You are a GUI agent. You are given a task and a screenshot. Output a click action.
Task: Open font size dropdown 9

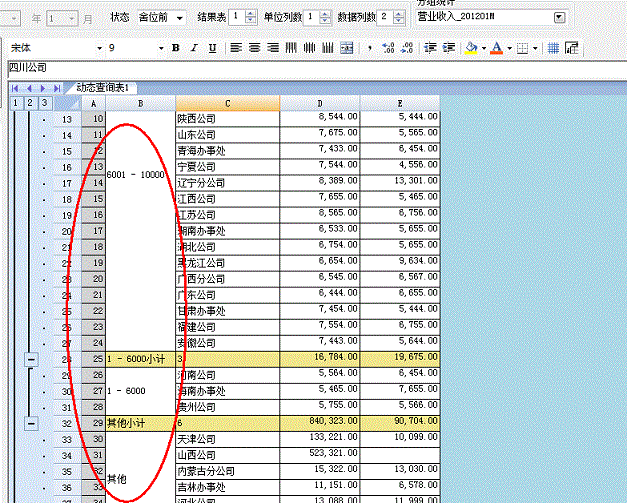point(161,48)
